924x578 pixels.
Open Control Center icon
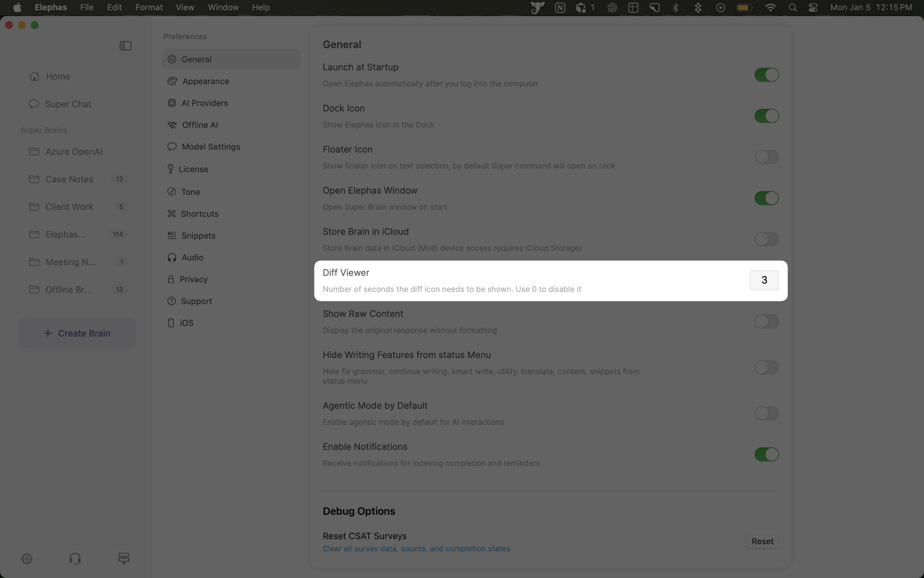click(813, 8)
